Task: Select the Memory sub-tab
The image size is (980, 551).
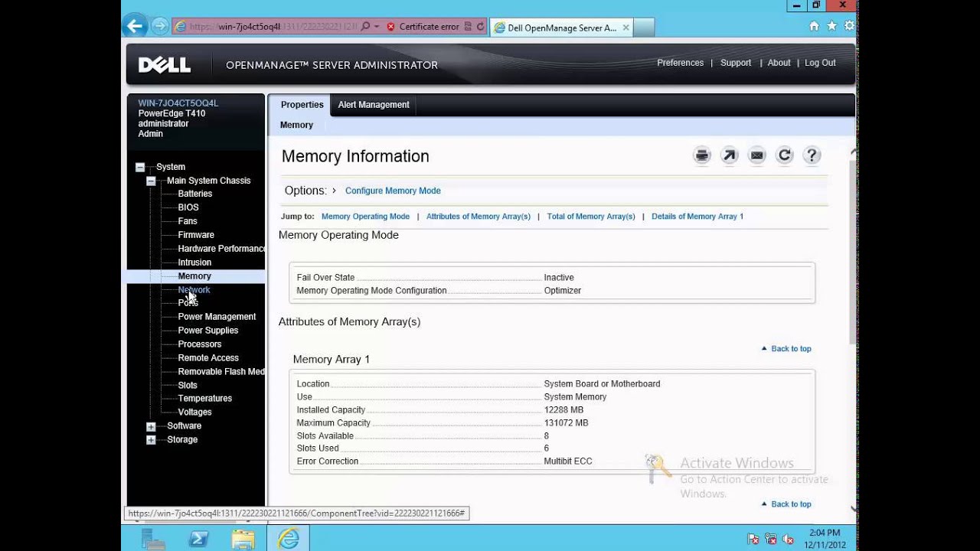Action: click(296, 125)
